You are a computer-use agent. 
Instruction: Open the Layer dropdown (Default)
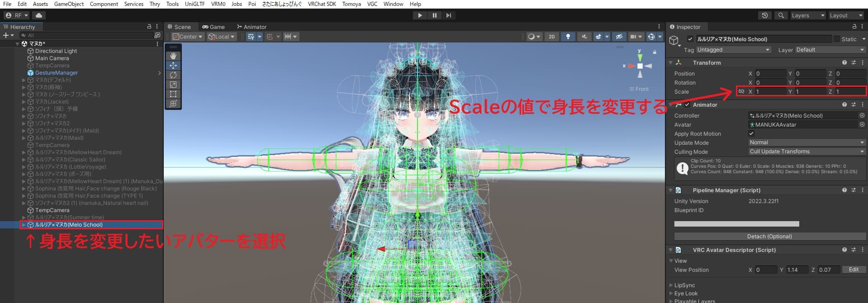830,50
